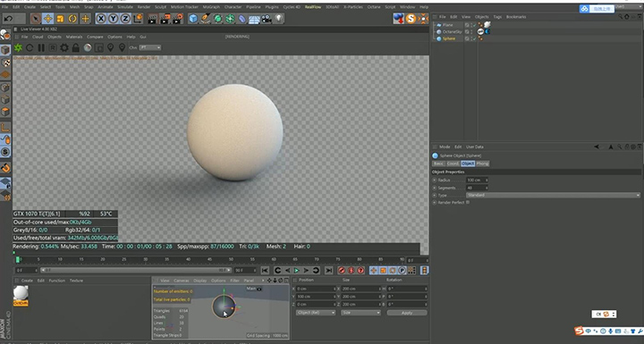Screen dimensions: 644x344
Task: Open Object Manager Tags menu
Action: [497, 17]
